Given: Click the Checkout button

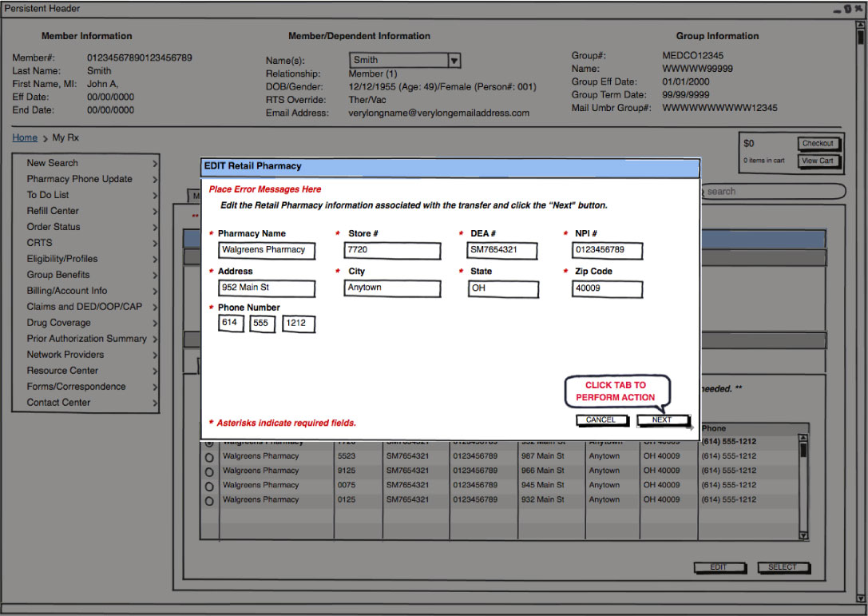Looking at the screenshot, I should pyautogui.click(x=818, y=144).
